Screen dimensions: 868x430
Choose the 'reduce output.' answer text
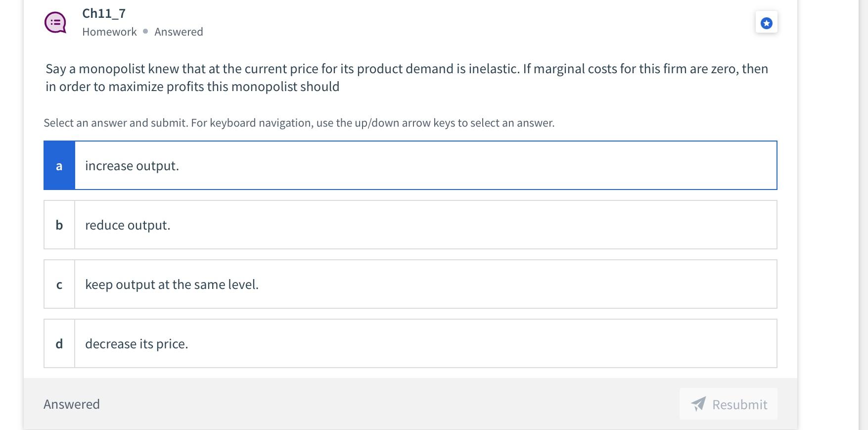click(x=128, y=225)
